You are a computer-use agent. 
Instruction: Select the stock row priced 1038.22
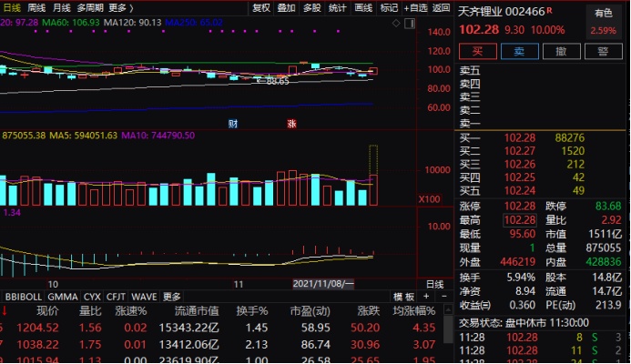coord(220,344)
